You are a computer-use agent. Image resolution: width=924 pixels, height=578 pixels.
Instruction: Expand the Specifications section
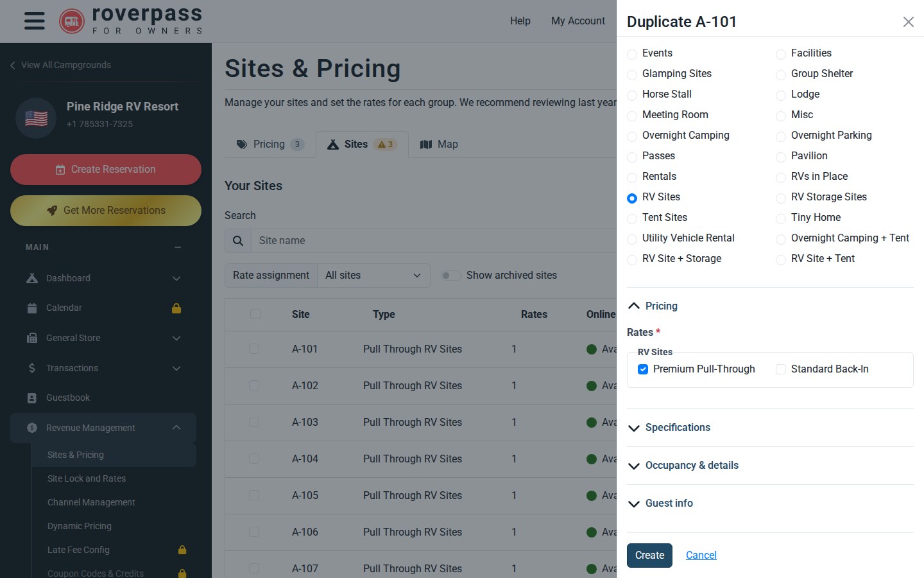669,428
